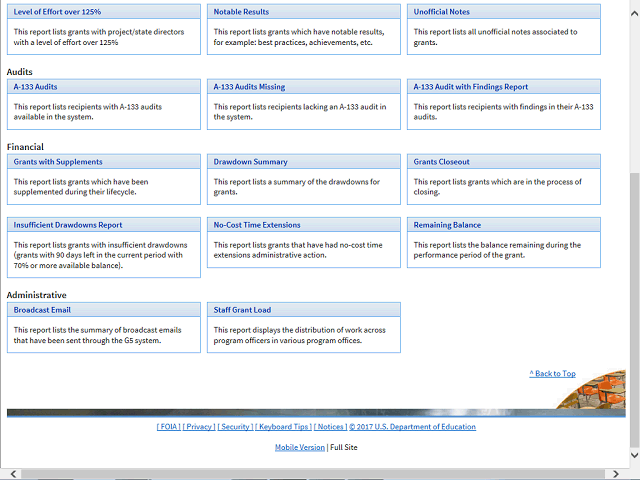Open the Keyboard Tips footer link
640x480 pixels.
[284, 427]
